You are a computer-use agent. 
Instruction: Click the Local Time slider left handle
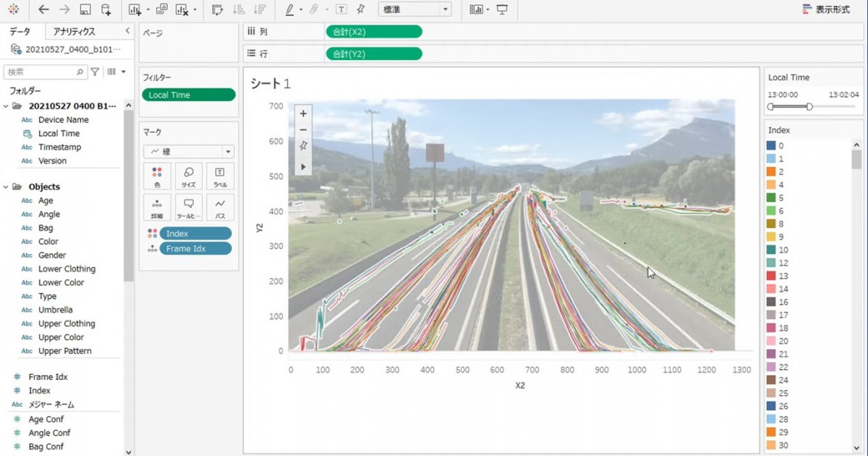pos(771,106)
